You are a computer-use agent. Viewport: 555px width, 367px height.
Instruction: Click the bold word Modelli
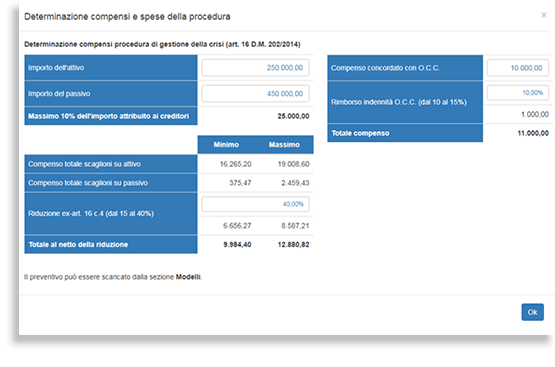pyautogui.click(x=188, y=277)
